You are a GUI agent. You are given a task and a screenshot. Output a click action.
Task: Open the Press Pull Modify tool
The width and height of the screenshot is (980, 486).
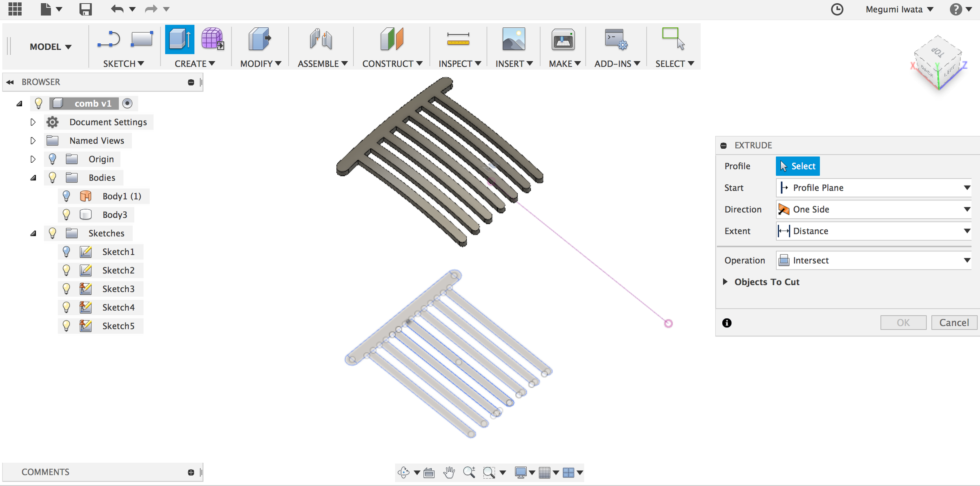point(260,39)
